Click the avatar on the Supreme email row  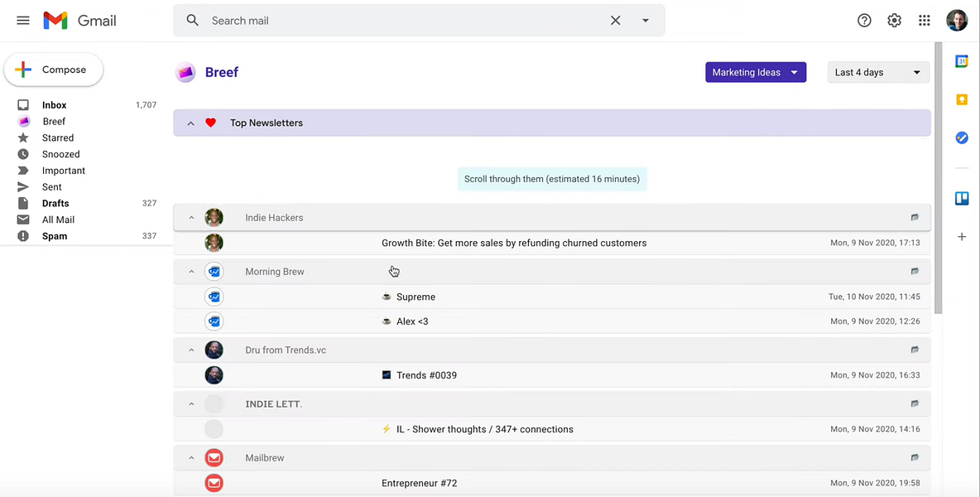(x=214, y=297)
